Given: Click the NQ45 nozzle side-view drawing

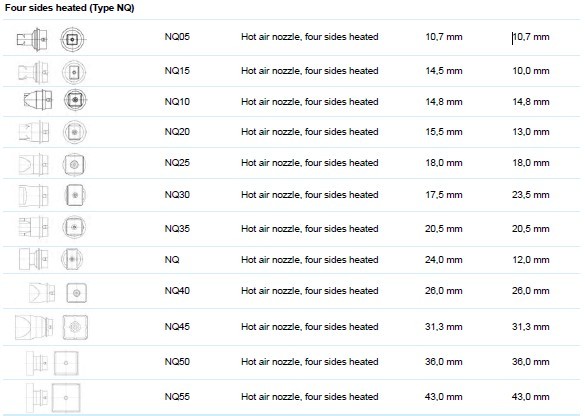Looking at the screenshot, I should point(34,327).
